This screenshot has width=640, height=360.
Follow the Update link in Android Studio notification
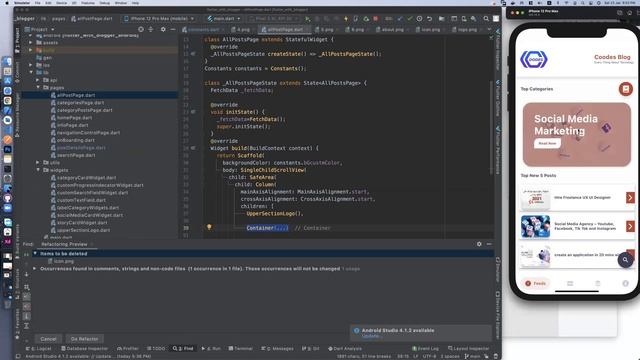tap(371, 336)
